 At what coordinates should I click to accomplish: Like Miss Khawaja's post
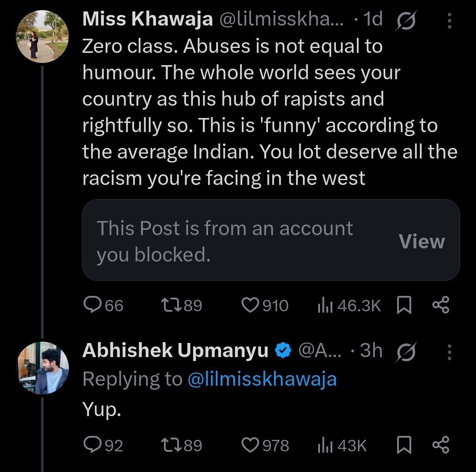pos(251,305)
